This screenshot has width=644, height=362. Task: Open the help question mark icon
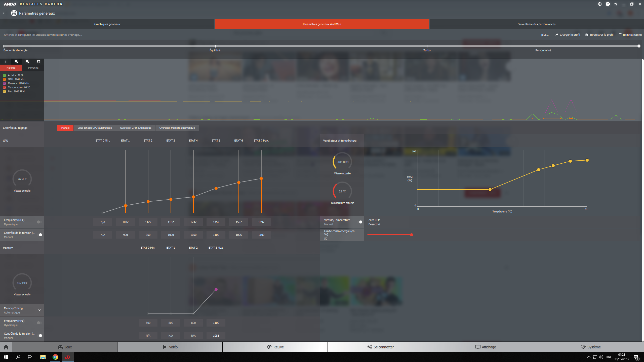[x=608, y=4]
